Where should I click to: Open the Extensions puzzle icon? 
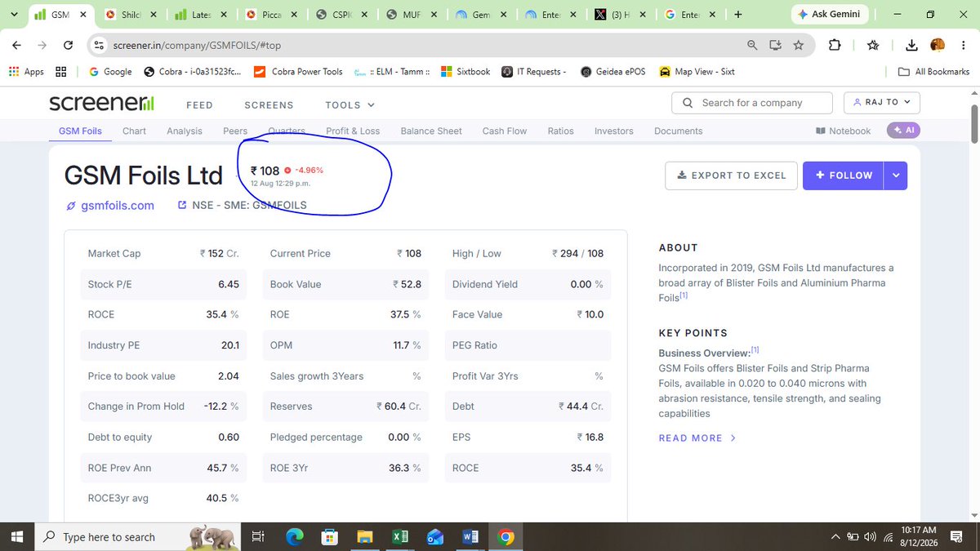point(835,46)
